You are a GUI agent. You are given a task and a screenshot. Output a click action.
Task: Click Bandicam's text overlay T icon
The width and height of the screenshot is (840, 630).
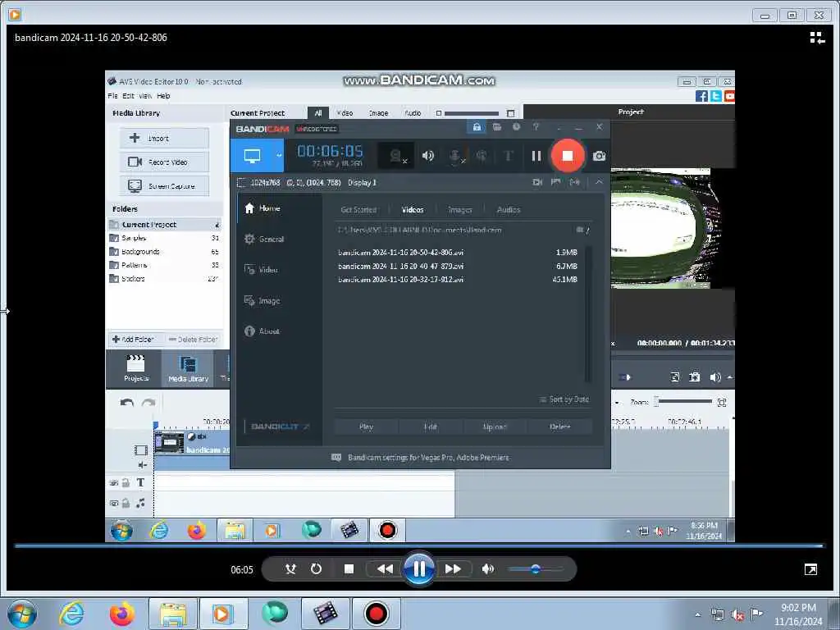(508, 156)
